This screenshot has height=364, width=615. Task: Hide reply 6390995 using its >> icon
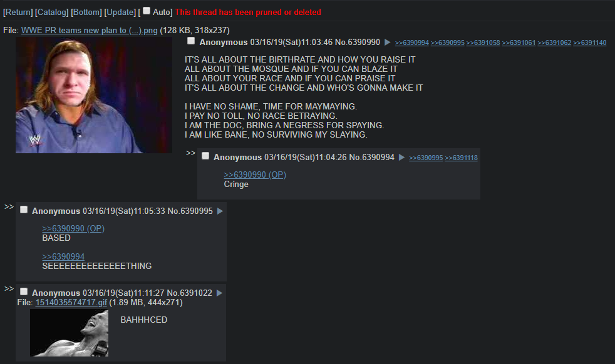[x=9, y=207]
